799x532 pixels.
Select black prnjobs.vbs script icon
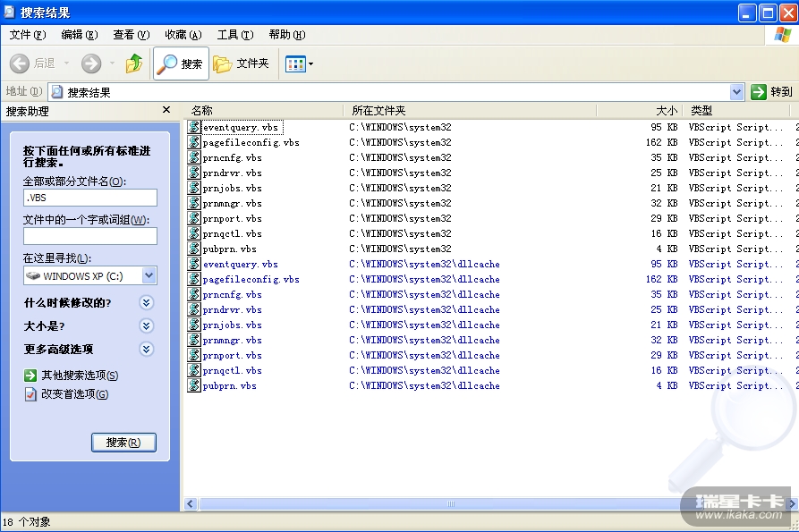click(x=193, y=188)
